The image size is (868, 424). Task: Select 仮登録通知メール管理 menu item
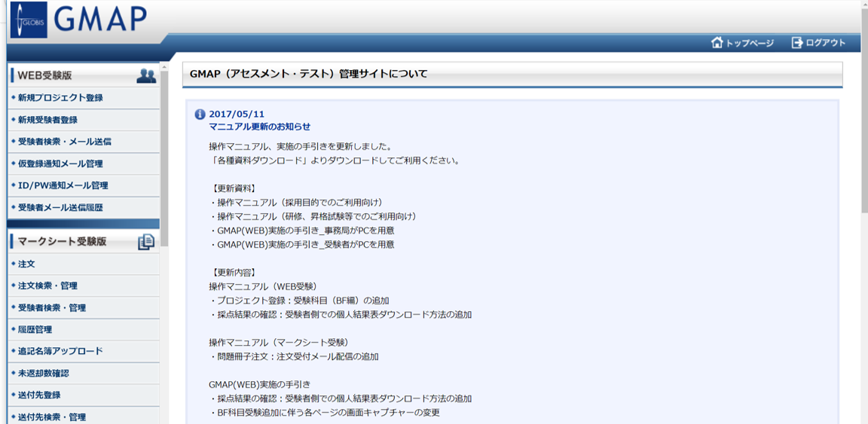coord(60,163)
